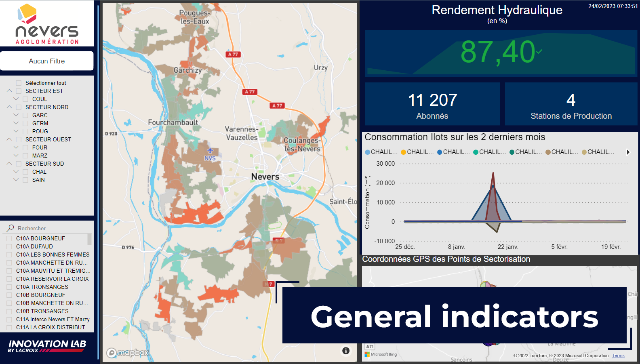Click the Microsoft Bing logo
The height and width of the screenshot is (364, 640).
coord(381,354)
